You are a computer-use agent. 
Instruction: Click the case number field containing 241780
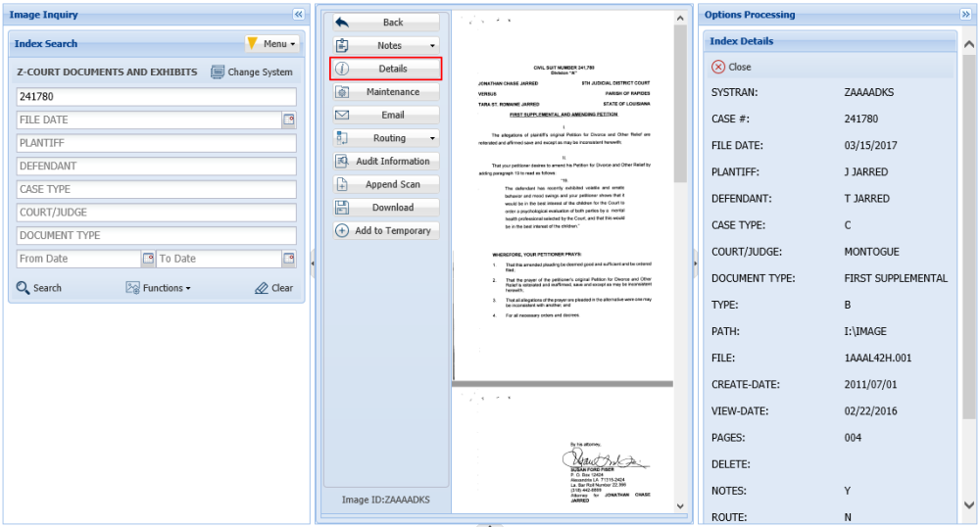click(156, 96)
